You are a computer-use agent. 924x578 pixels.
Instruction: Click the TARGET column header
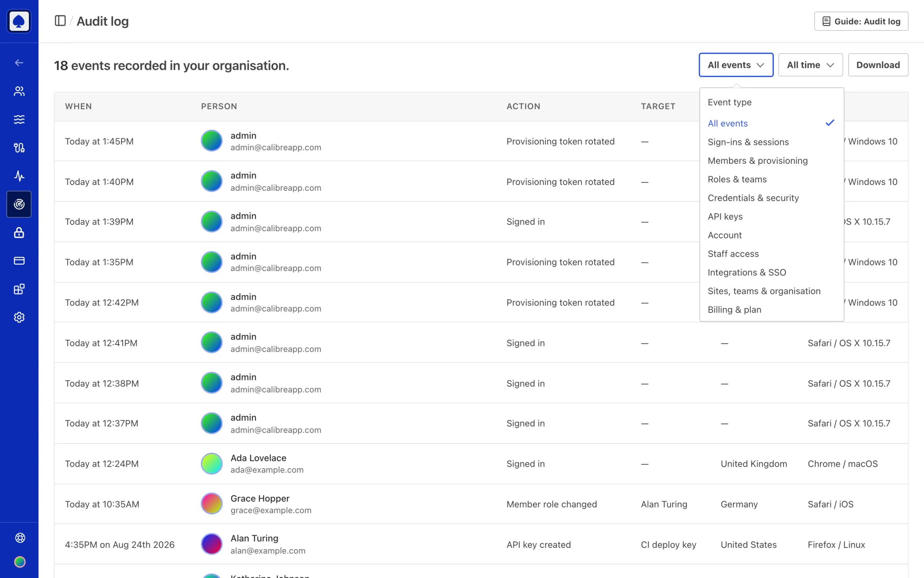658,106
